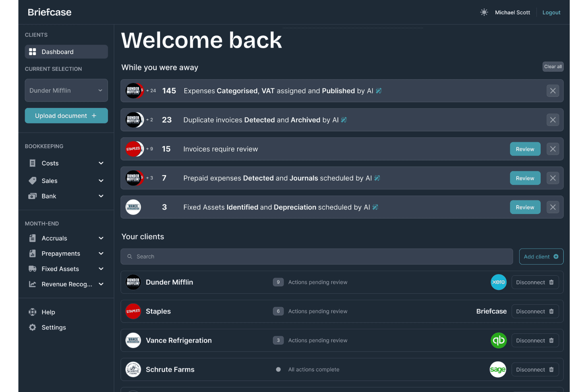Viewport: 588px width, 392px height.
Task: Dismiss the 15 Invoices require review notification
Action: tap(553, 149)
